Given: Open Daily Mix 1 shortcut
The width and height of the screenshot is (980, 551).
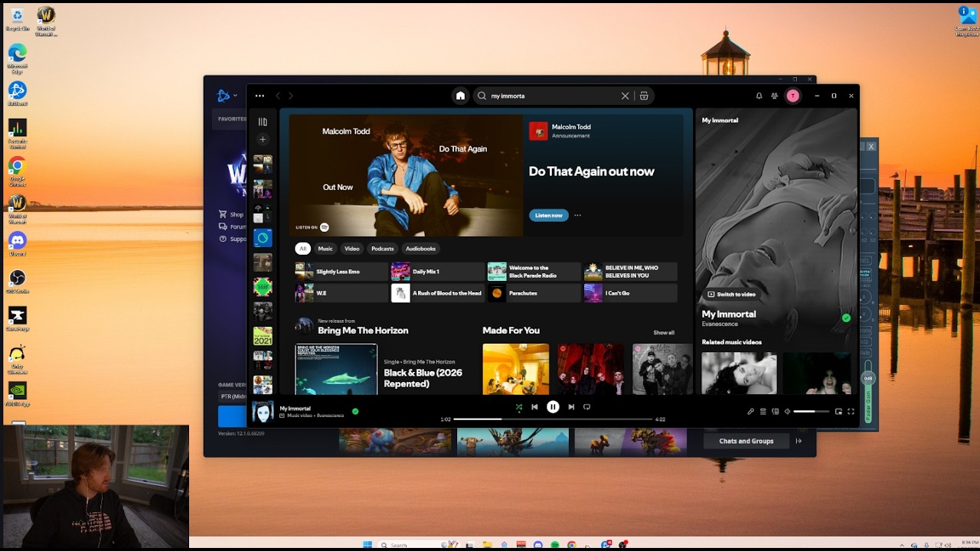Looking at the screenshot, I should coord(438,272).
